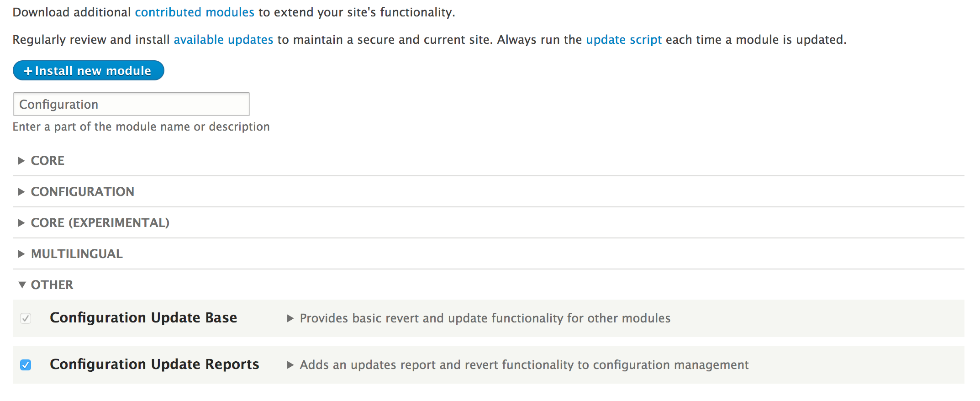Click the Configuration Update Reports label
Screen dimensions: 980x401
pyautogui.click(x=154, y=364)
